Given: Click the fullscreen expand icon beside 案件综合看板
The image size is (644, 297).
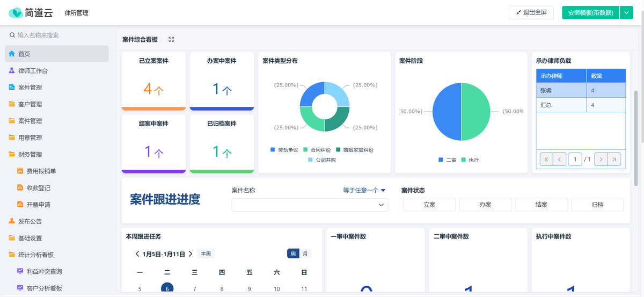Looking at the screenshot, I should click(171, 39).
